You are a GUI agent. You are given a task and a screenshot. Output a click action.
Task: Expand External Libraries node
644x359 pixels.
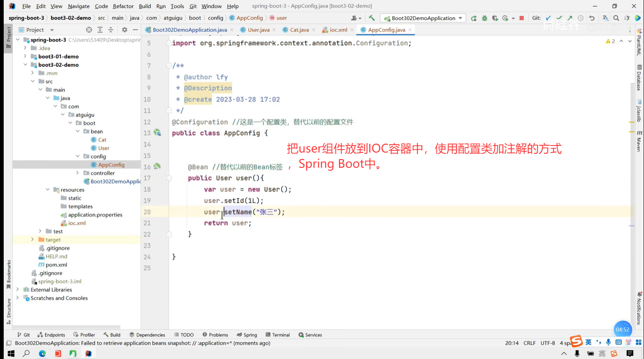coord(18,289)
